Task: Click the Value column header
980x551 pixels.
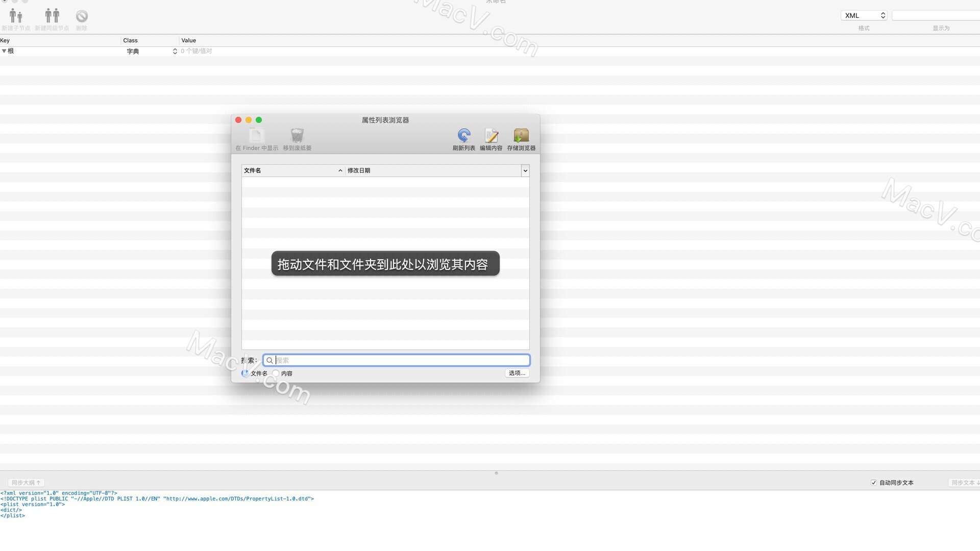Action: (579, 40)
